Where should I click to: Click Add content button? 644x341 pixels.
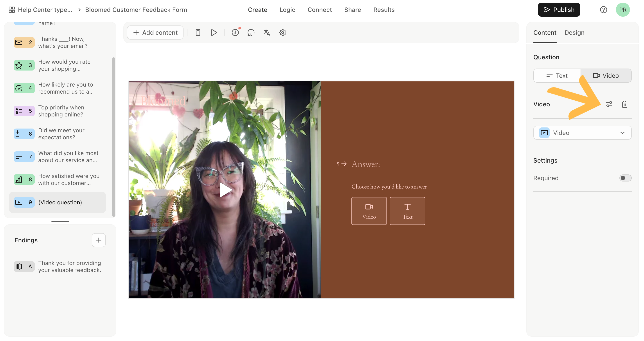[x=155, y=33]
